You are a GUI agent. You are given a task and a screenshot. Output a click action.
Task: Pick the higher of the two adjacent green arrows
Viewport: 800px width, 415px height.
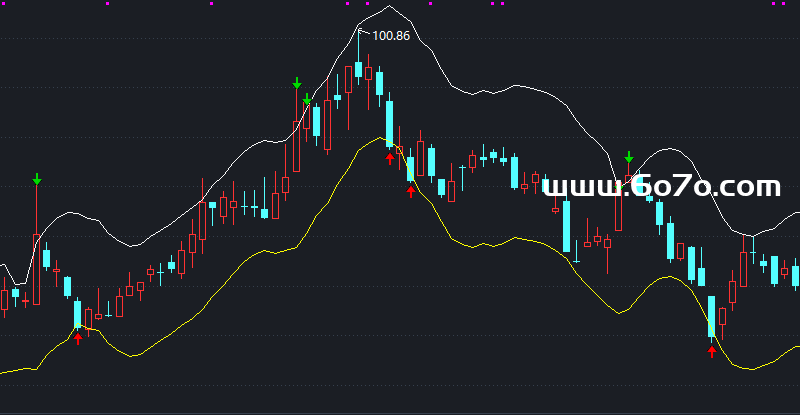(297, 83)
